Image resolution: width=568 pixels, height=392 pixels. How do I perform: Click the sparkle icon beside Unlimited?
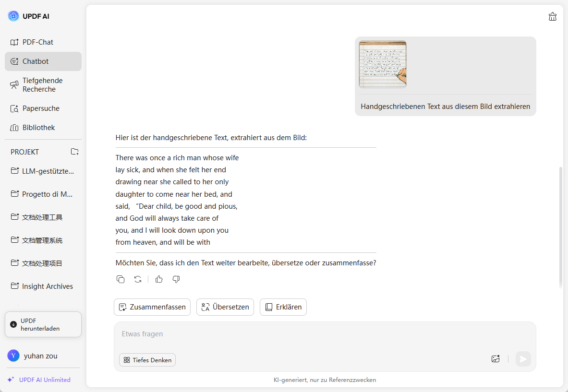[11, 380]
